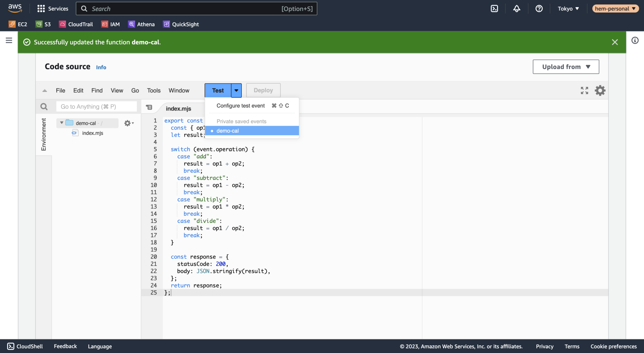Open the notifications bell

click(517, 9)
